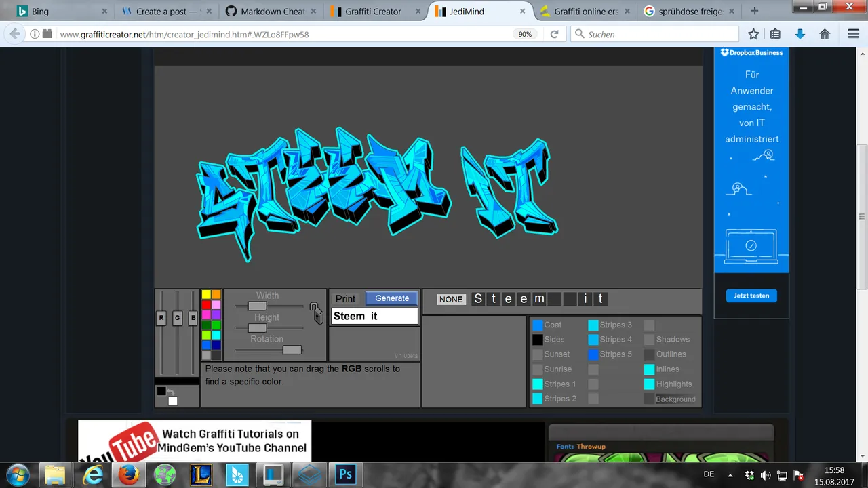
Task: Open Photoshop from the taskbar
Action: point(345,474)
